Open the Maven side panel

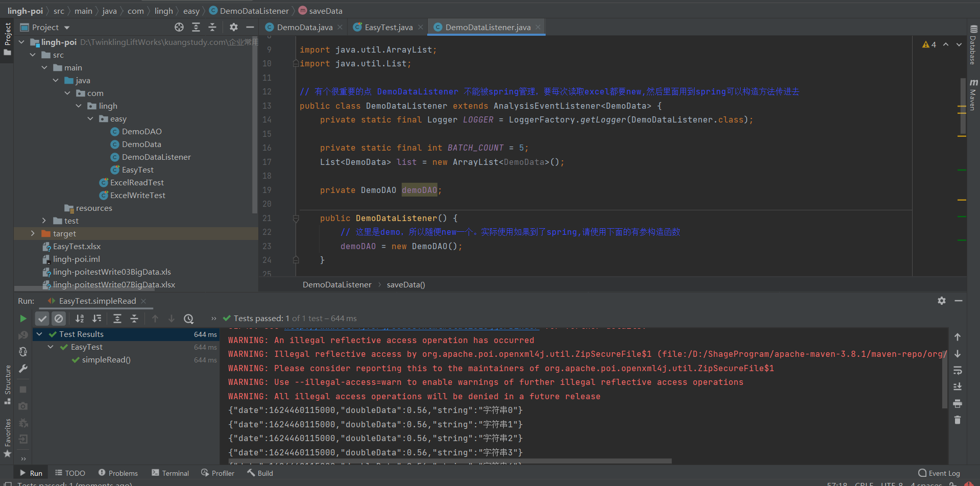tap(973, 95)
